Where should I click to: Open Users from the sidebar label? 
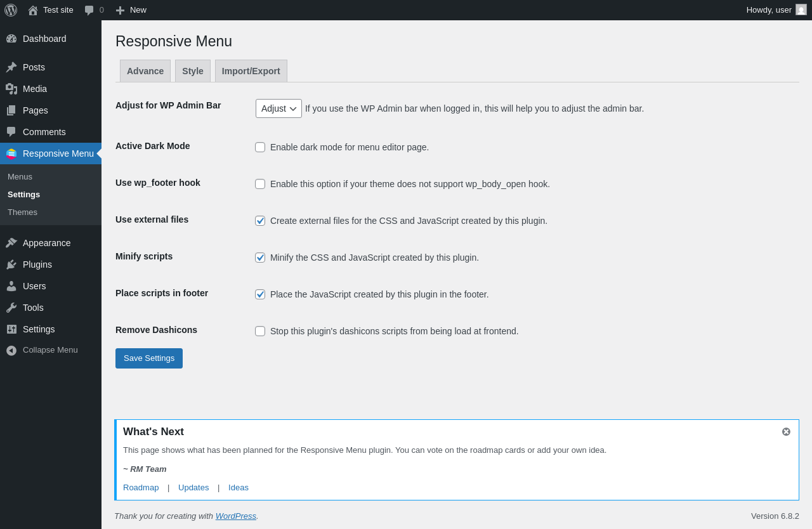click(x=34, y=286)
